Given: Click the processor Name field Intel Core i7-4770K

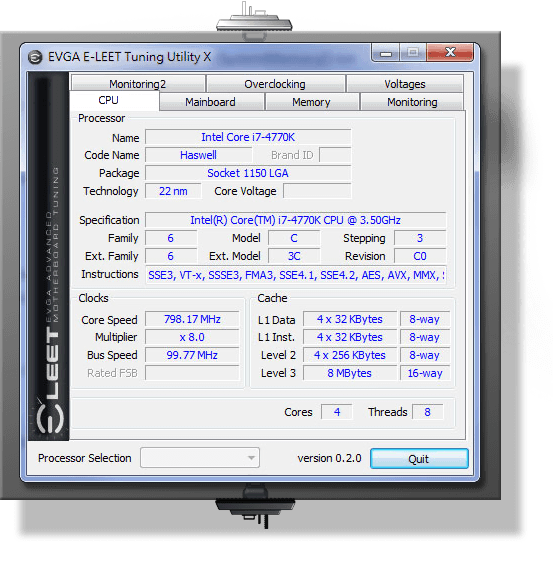Looking at the screenshot, I should (248, 137).
